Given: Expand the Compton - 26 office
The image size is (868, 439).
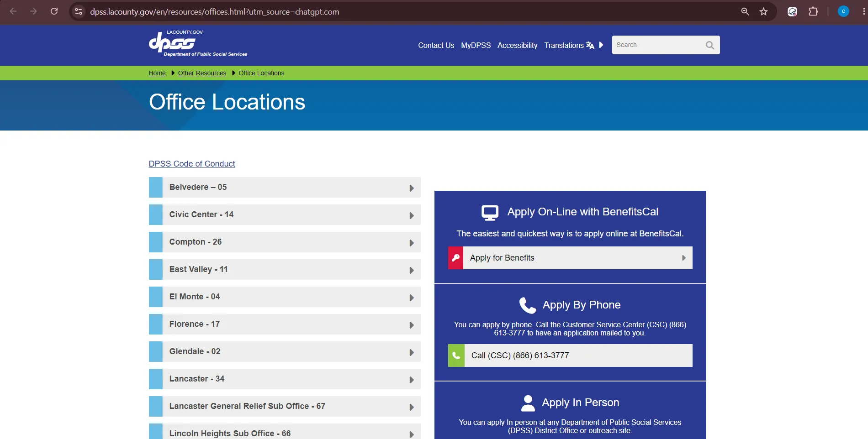Looking at the screenshot, I should (x=285, y=242).
